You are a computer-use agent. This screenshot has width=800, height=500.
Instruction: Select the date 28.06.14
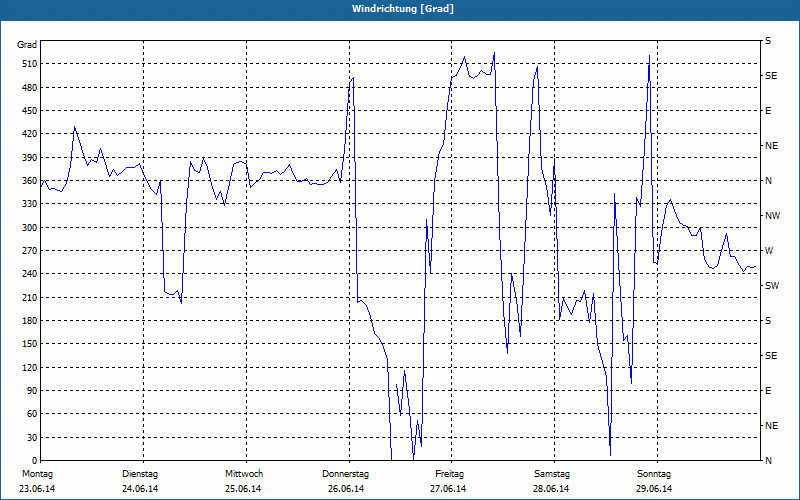(x=551, y=489)
